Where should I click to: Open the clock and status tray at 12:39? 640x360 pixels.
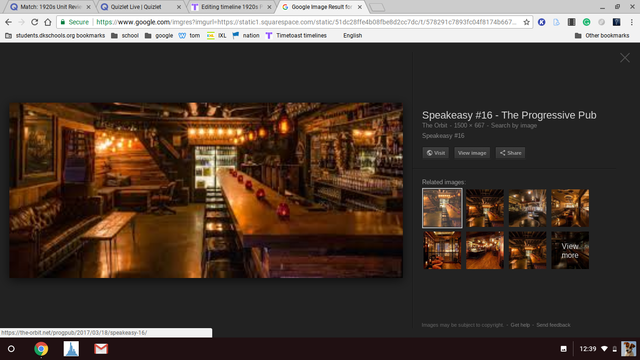click(x=588, y=349)
